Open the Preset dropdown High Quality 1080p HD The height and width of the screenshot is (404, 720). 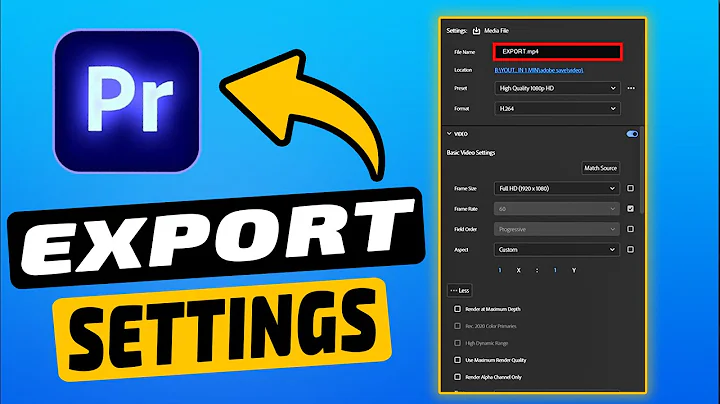point(557,88)
